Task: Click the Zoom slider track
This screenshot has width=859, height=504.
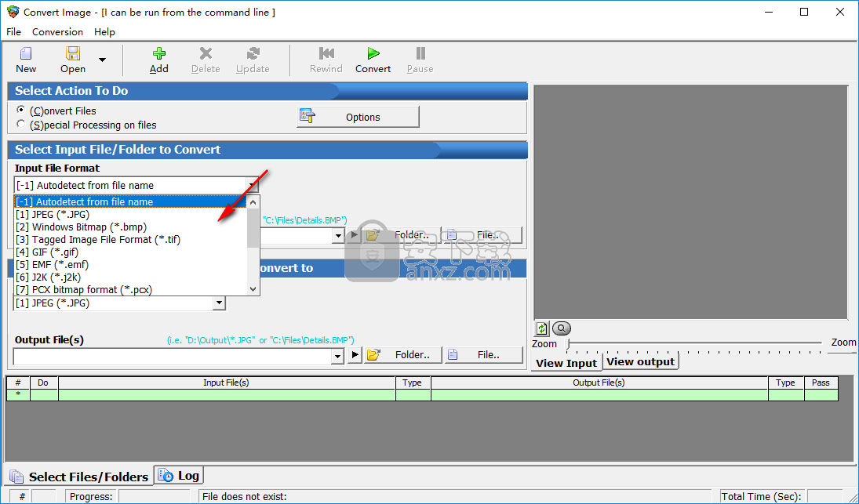Action: 694,343
